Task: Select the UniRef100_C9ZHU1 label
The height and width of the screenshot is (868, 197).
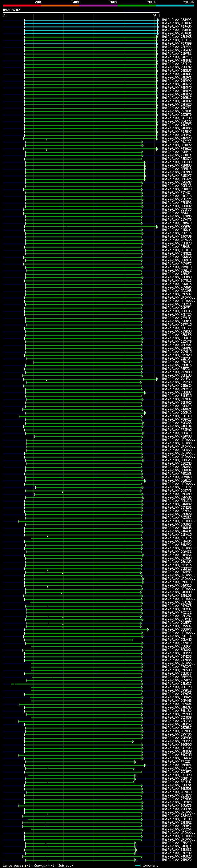Action: click(177, 111)
